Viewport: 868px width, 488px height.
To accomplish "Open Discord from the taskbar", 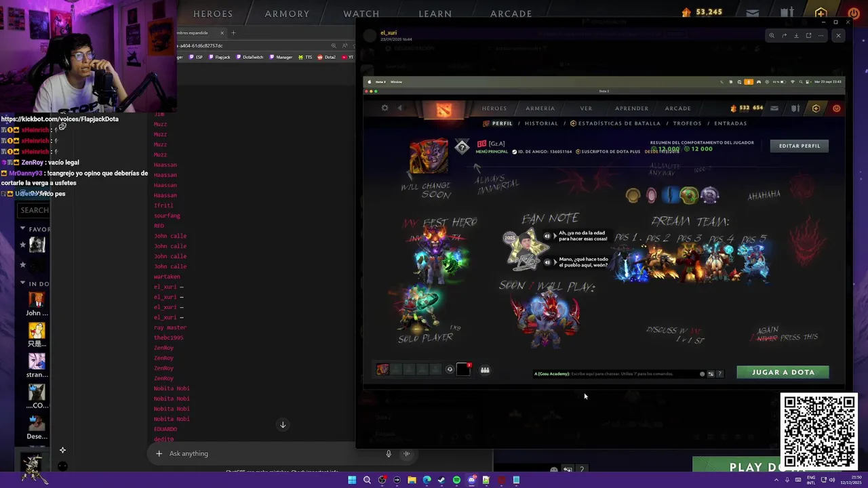I will [x=471, y=480].
